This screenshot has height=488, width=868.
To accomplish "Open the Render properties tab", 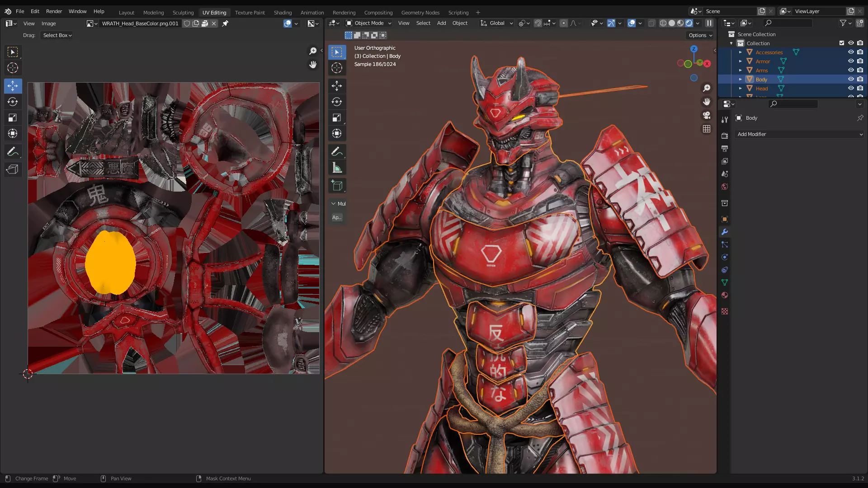I will coord(725,136).
